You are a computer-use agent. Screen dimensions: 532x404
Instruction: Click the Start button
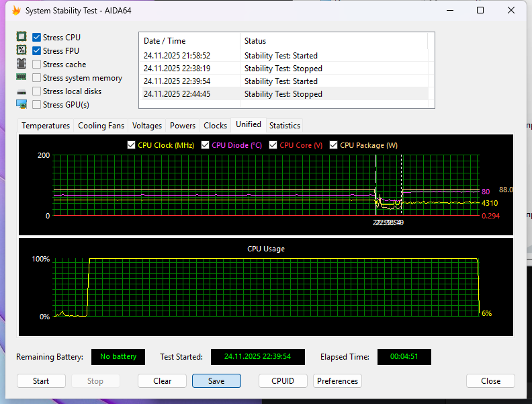41,381
